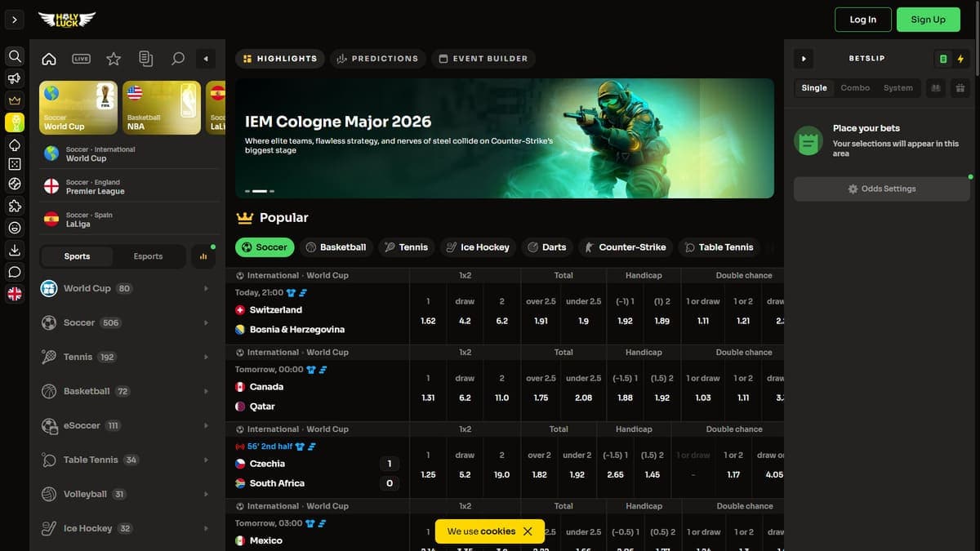Open the Predictions tab
980x551 pixels.
(377, 59)
